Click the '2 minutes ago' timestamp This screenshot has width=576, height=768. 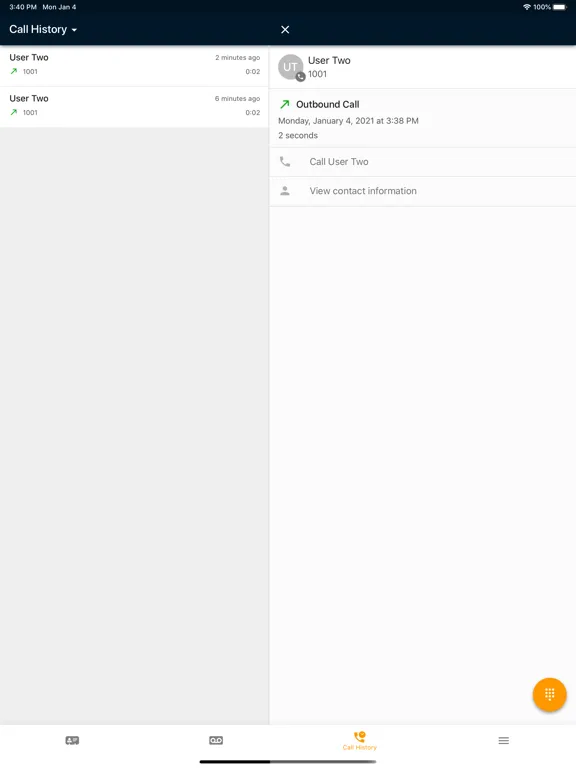(238, 57)
